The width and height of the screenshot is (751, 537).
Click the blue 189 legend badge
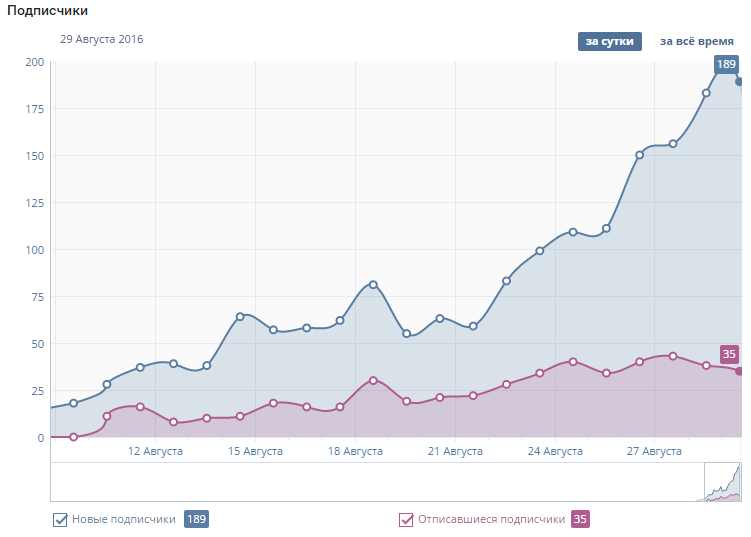196,519
